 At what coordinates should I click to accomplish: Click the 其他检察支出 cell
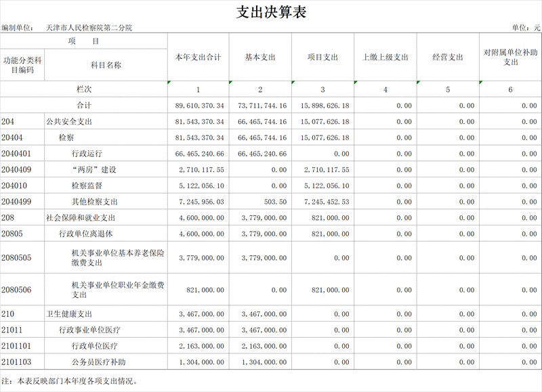(106, 202)
